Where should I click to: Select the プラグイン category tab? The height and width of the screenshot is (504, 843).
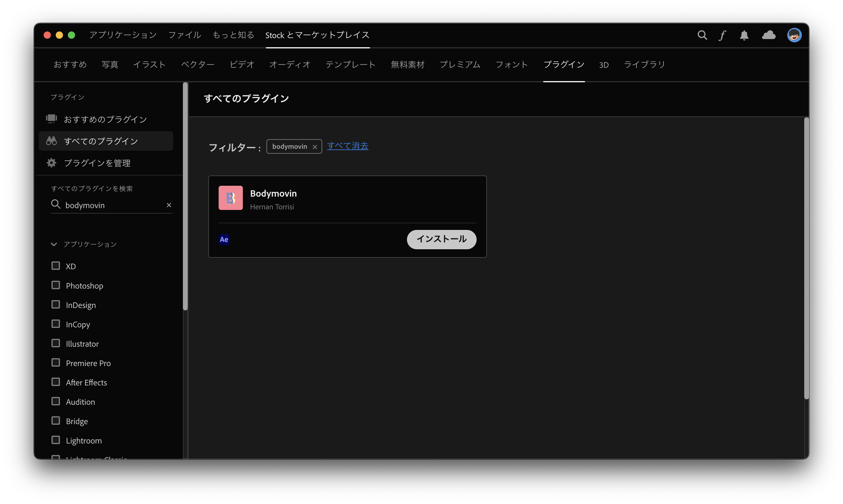click(564, 64)
